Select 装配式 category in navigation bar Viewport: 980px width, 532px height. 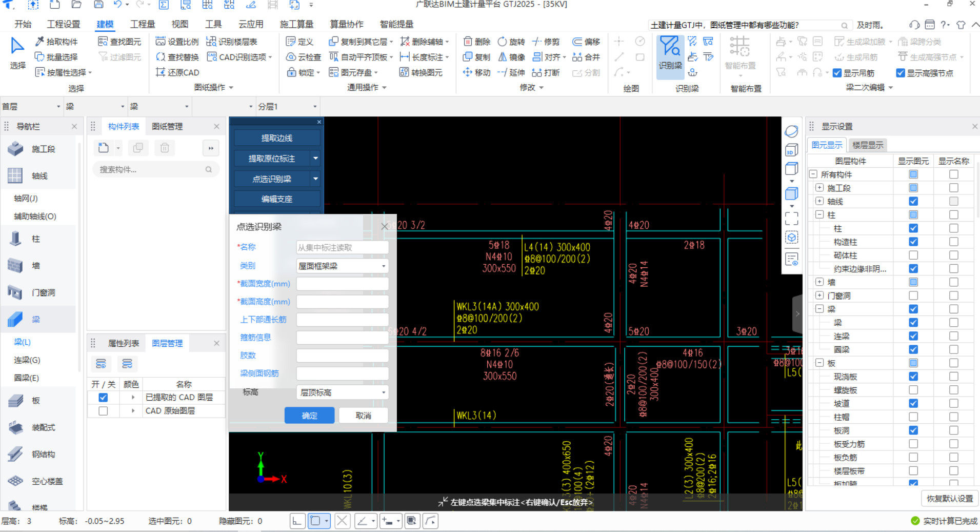point(38,427)
